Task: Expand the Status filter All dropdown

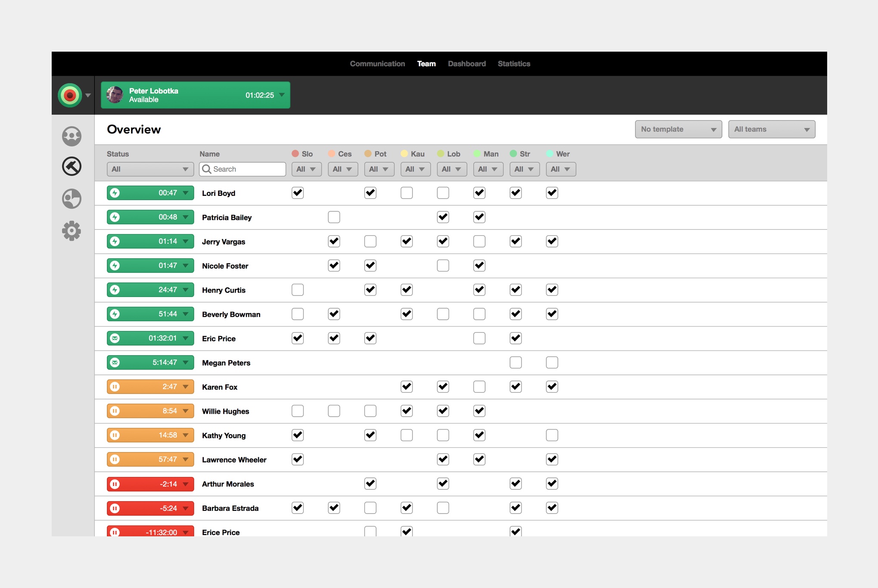Action: click(x=150, y=169)
